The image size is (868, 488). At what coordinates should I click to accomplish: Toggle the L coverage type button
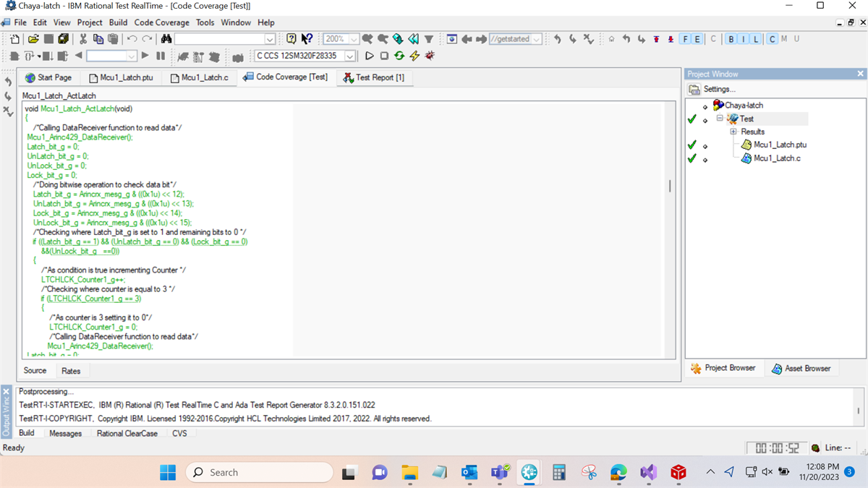pyautogui.click(x=756, y=39)
